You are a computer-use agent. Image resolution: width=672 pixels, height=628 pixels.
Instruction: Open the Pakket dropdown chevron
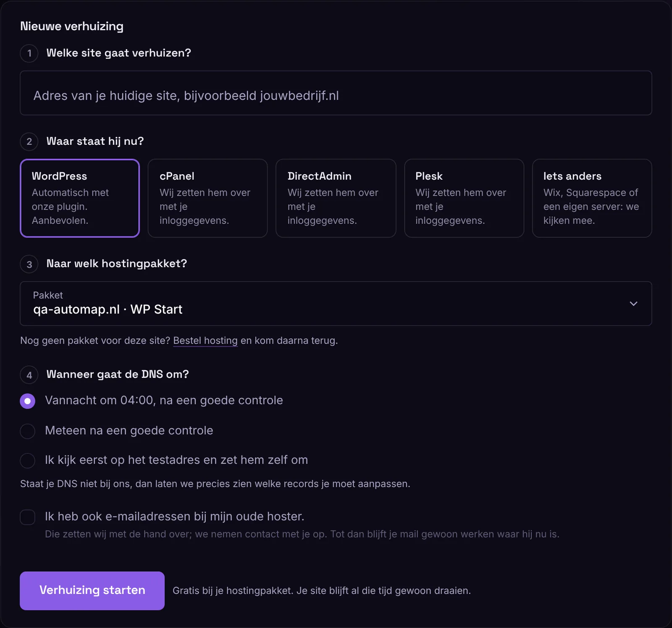[633, 304]
